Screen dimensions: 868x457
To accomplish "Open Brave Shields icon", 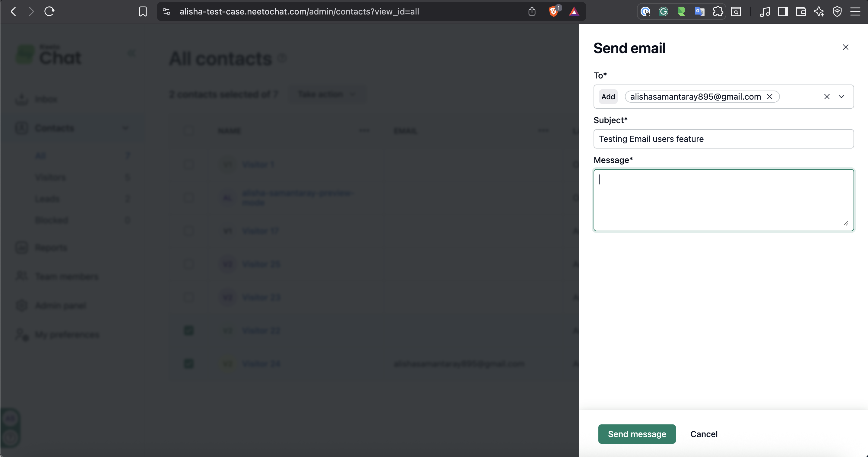I will click(x=553, y=11).
